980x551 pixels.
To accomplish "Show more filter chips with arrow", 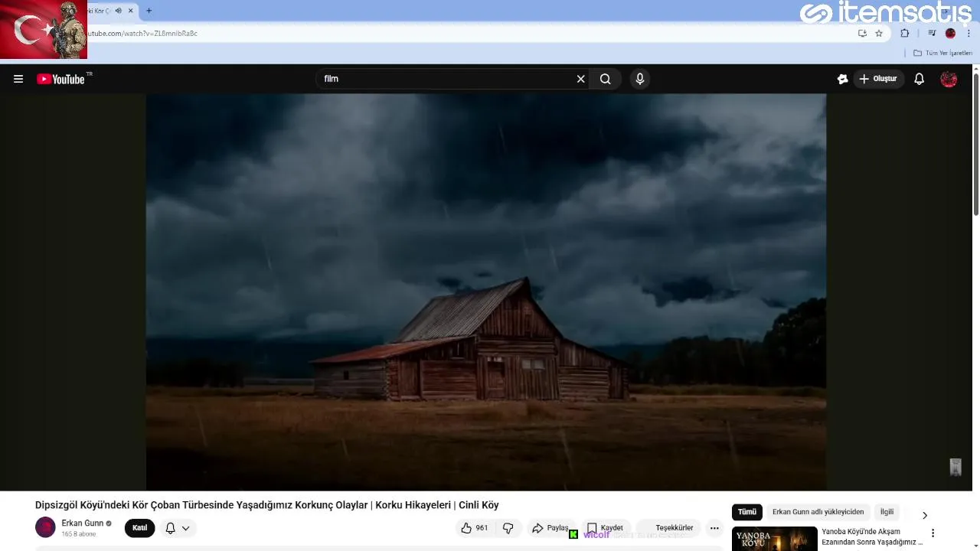I will 924,515.
